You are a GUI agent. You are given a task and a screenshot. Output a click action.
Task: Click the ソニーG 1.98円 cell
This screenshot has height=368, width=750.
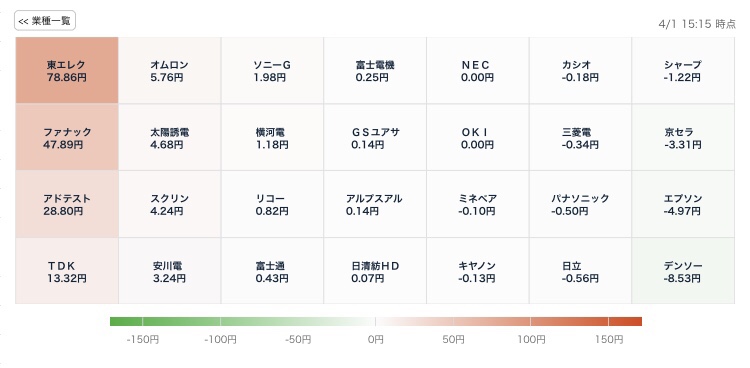click(x=272, y=70)
